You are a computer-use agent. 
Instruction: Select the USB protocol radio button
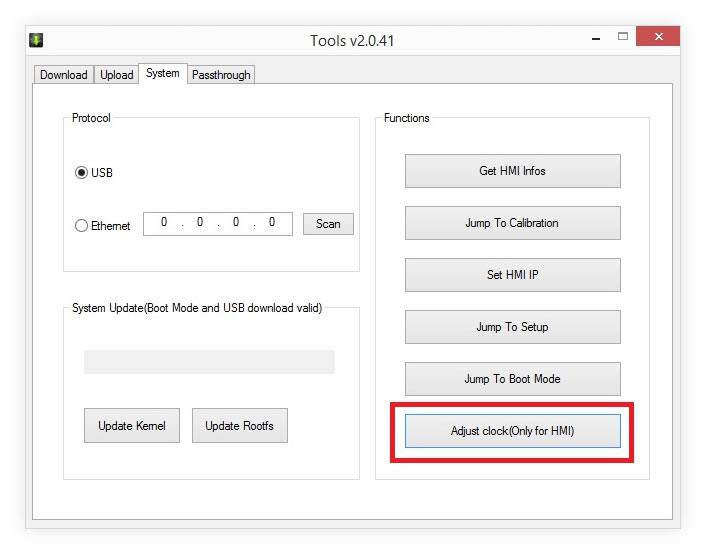pos(82,173)
